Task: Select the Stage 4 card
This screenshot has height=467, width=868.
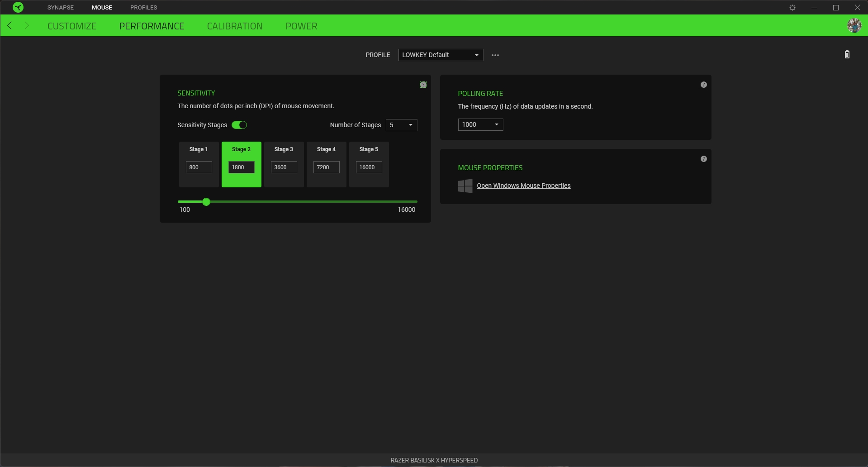Action: point(327,164)
